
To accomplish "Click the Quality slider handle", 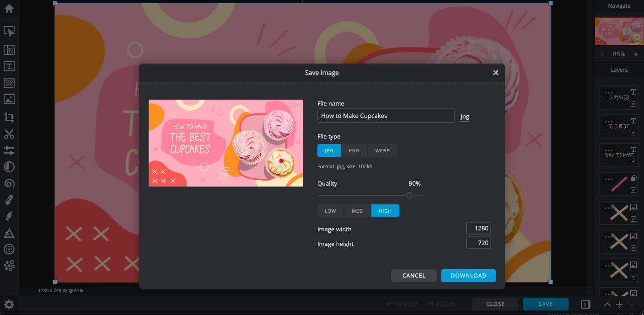I will click(409, 195).
